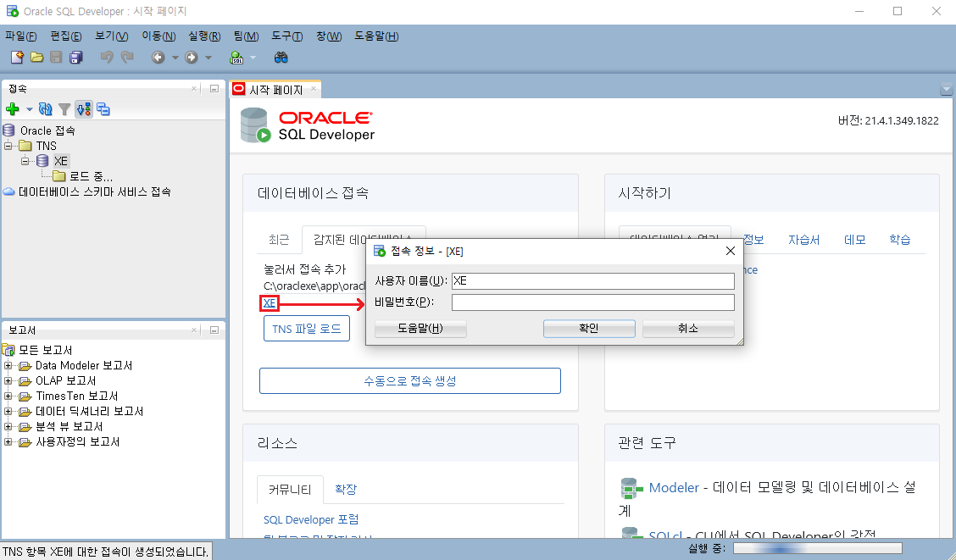Open the 파일(F) menu

(20, 36)
